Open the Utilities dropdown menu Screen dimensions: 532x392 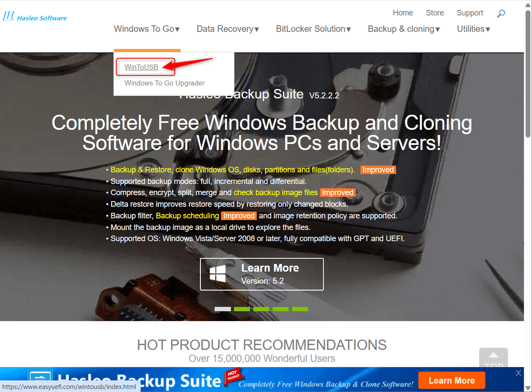473,29
